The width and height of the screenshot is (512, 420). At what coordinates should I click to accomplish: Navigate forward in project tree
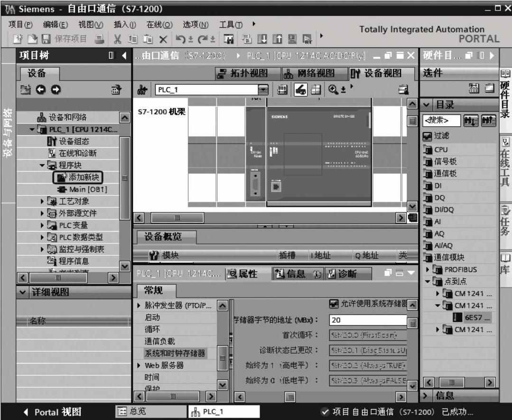click(56, 90)
